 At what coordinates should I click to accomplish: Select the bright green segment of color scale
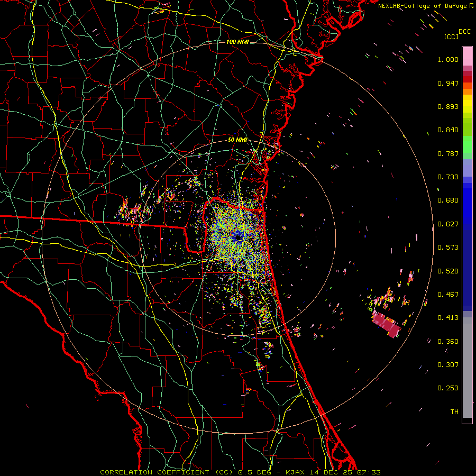[x=467, y=144]
